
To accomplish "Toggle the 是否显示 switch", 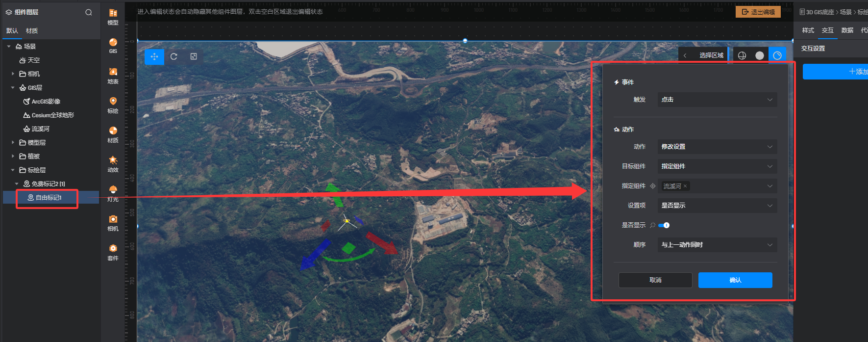I will pos(664,225).
